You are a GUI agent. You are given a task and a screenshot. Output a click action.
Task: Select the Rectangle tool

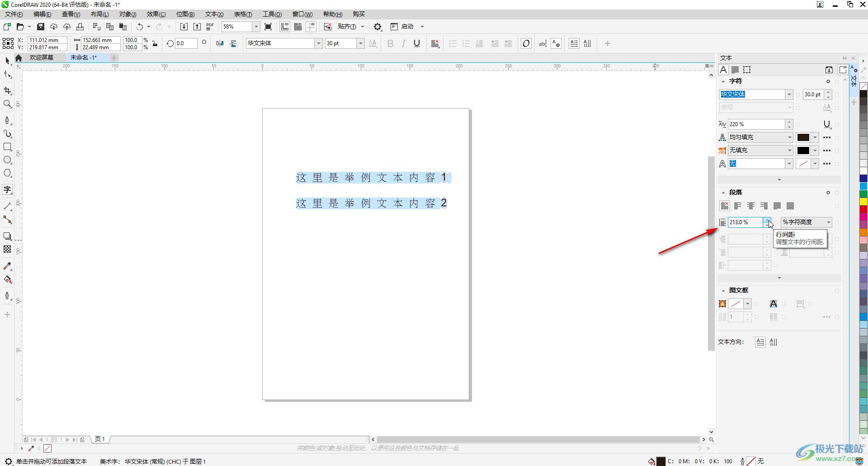tap(7, 147)
